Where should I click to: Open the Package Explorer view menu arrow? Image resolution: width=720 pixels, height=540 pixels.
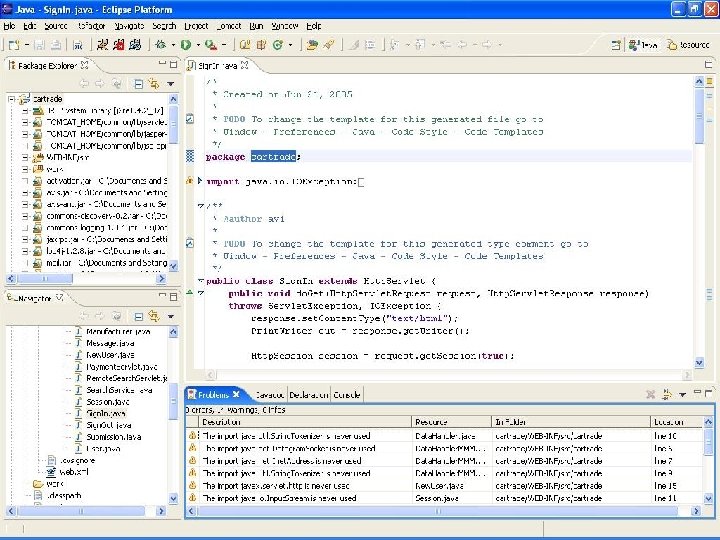coord(169,84)
